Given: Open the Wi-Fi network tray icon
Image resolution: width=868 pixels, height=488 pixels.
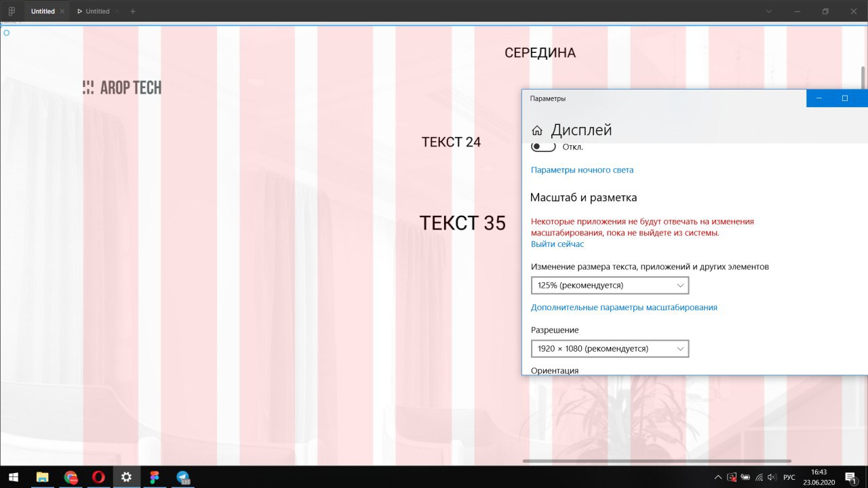Looking at the screenshot, I should (x=759, y=477).
